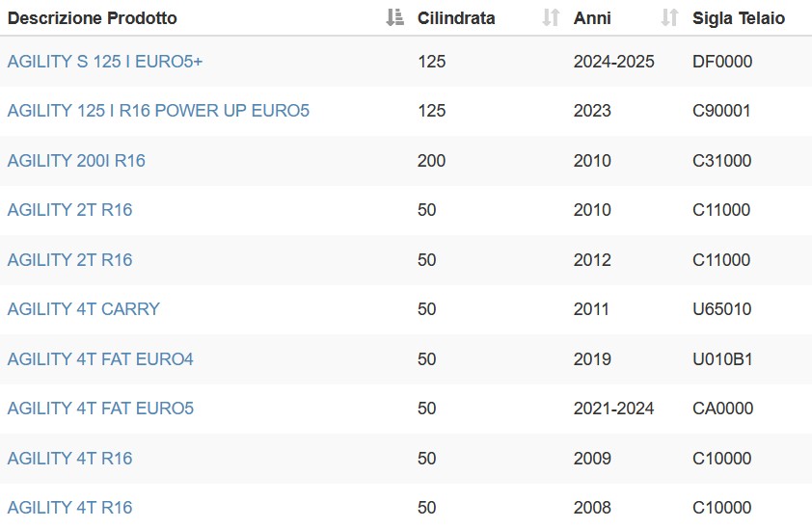Open the AGILITY 4T FAT EURO5 link
812x528 pixels.
pos(100,409)
